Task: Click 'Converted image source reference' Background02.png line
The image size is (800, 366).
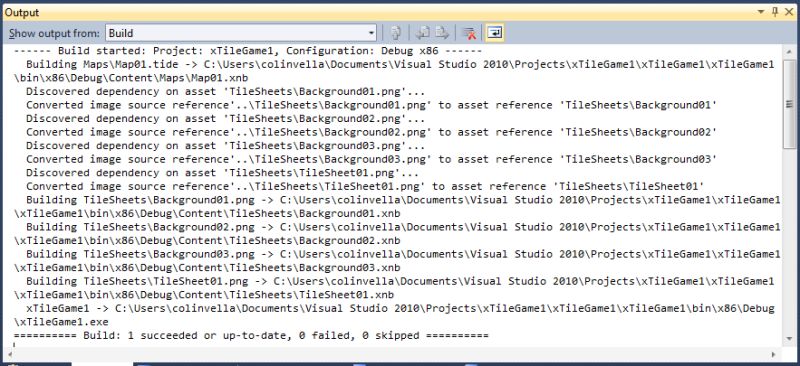Action: tap(372, 132)
